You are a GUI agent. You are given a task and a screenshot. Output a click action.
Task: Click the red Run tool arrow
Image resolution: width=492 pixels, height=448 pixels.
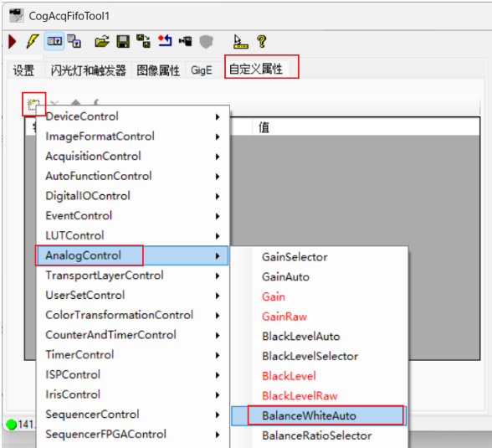pyautogui.click(x=13, y=41)
